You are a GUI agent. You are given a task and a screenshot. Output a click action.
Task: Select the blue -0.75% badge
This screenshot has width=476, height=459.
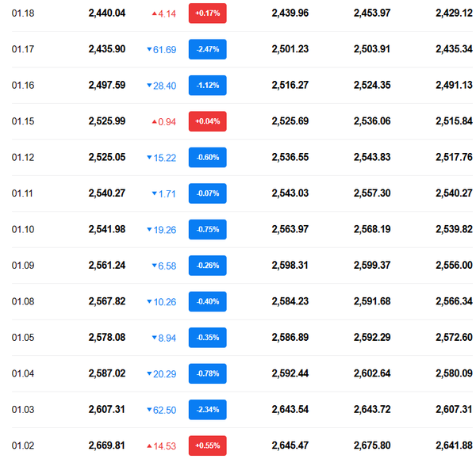(207, 230)
